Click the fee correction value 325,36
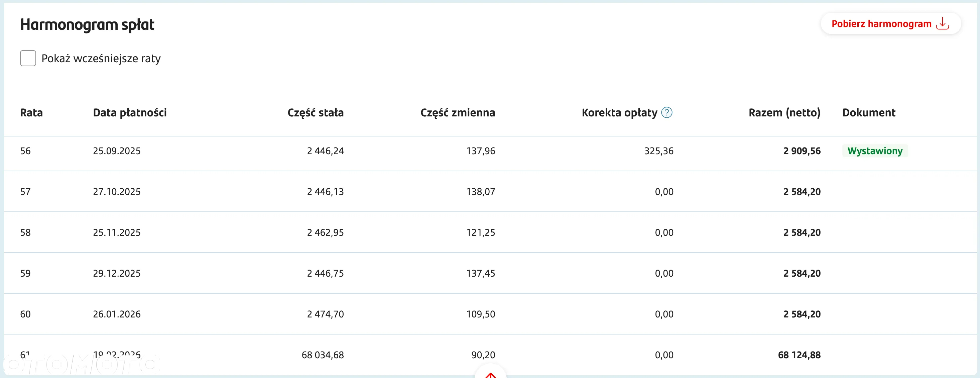 coord(659,151)
